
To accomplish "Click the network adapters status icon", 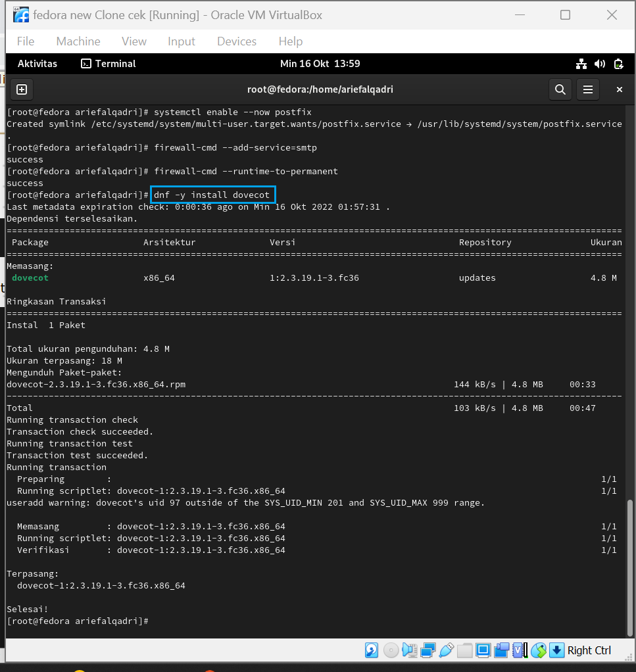I will [428, 650].
